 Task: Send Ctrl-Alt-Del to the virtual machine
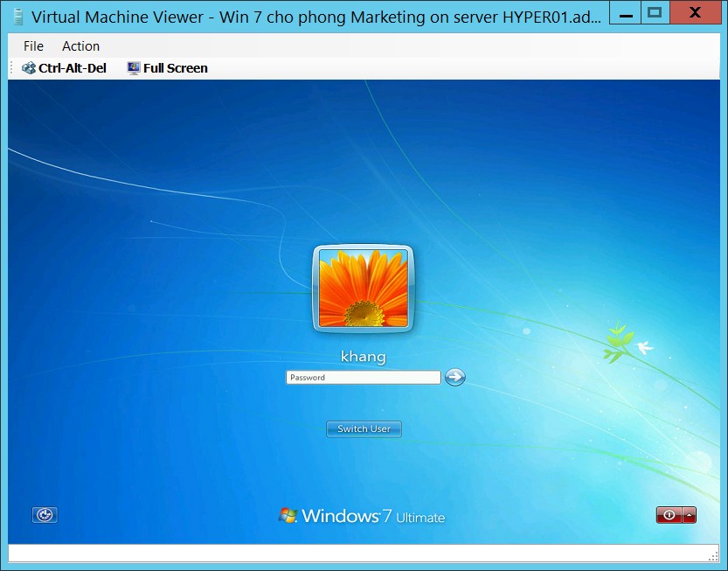pyautogui.click(x=64, y=68)
